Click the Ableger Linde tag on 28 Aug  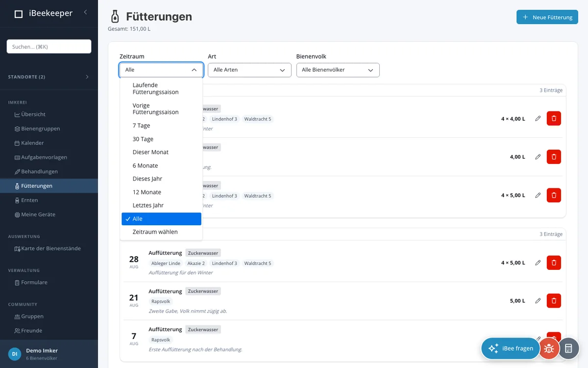[166, 263]
